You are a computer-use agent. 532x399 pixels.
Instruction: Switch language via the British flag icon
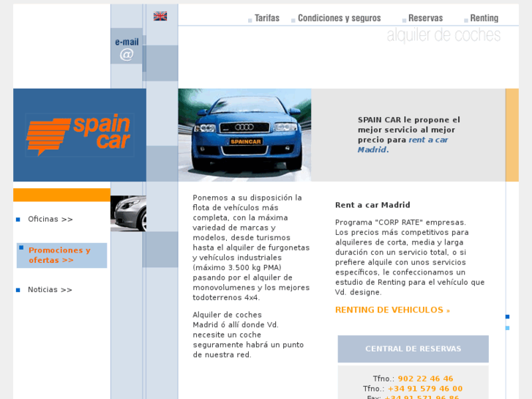160,16
